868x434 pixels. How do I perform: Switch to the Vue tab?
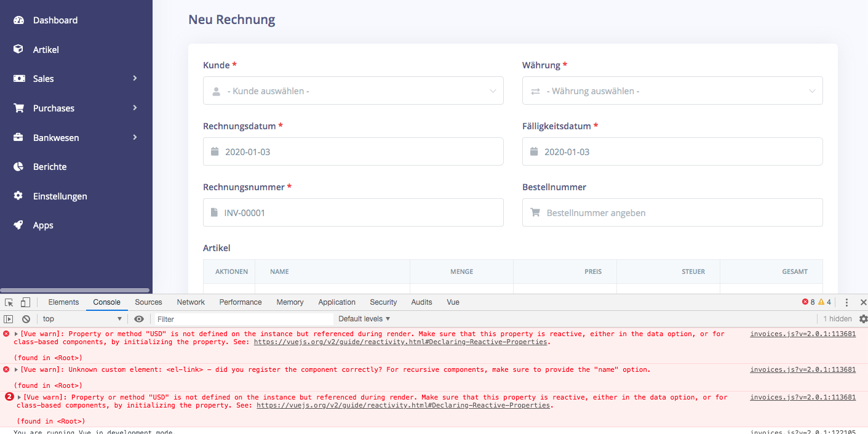click(453, 302)
